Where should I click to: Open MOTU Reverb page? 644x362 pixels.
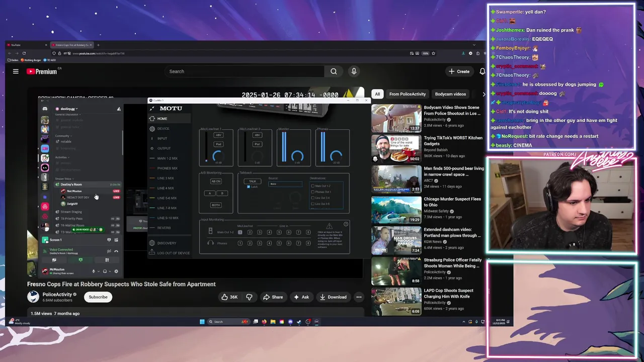164,228
